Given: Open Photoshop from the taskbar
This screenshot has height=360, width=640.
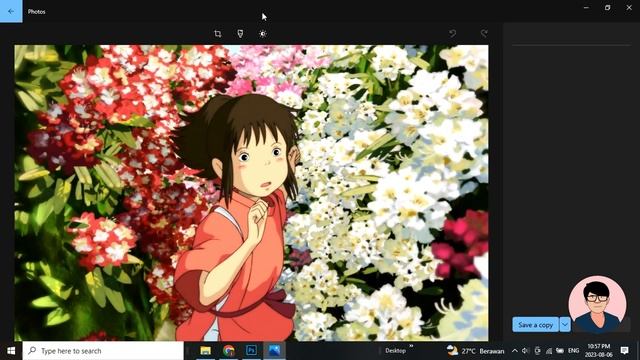Looking at the screenshot, I should [x=251, y=350].
